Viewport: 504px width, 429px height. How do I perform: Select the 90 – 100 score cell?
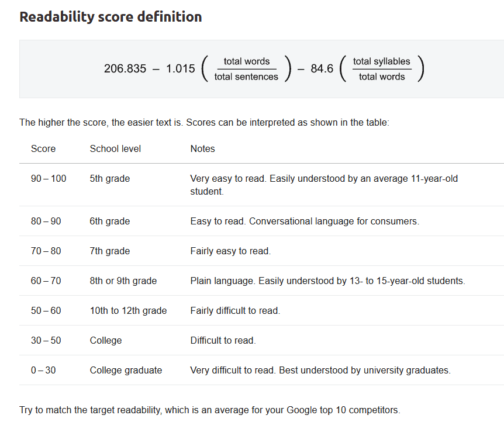[x=49, y=178]
